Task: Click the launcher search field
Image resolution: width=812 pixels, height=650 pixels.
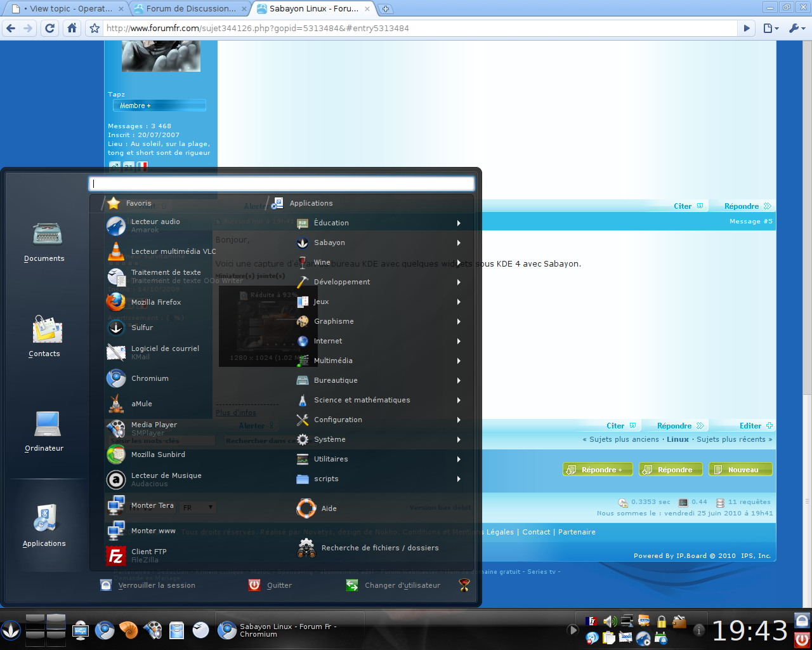Action: point(282,183)
